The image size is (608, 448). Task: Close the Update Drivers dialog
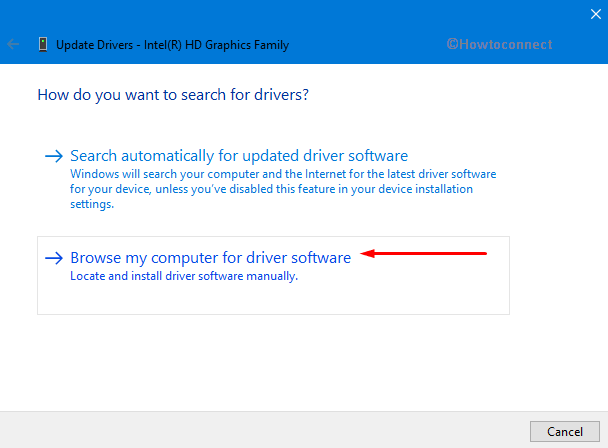pyautogui.click(x=596, y=14)
